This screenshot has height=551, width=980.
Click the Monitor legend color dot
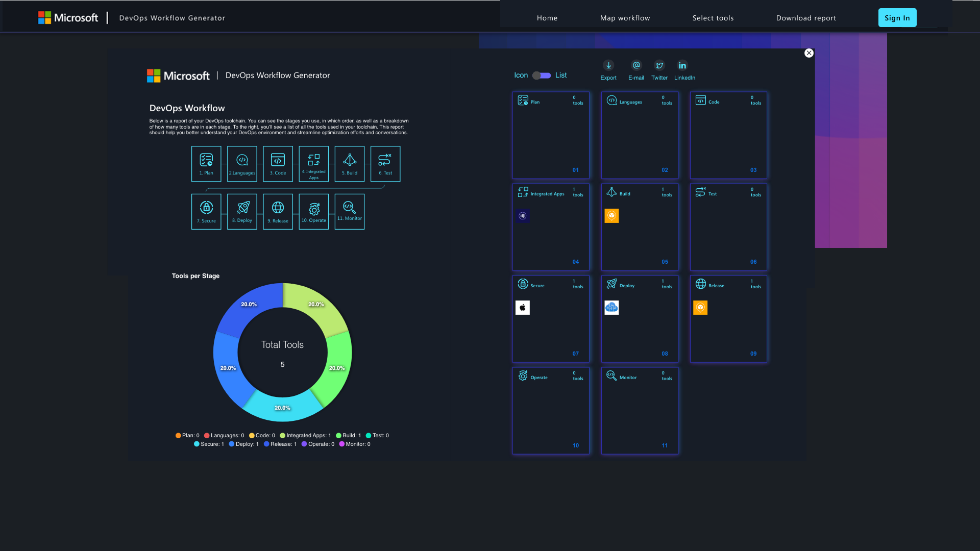pyautogui.click(x=342, y=444)
